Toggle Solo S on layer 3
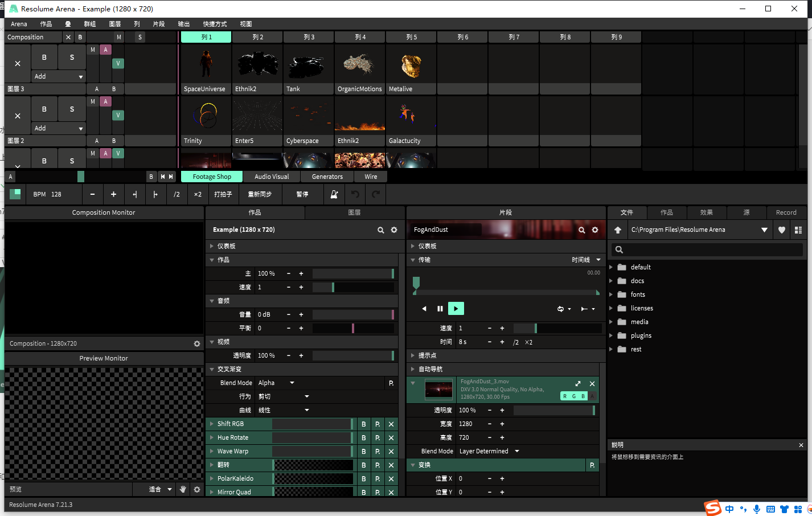 click(x=72, y=58)
